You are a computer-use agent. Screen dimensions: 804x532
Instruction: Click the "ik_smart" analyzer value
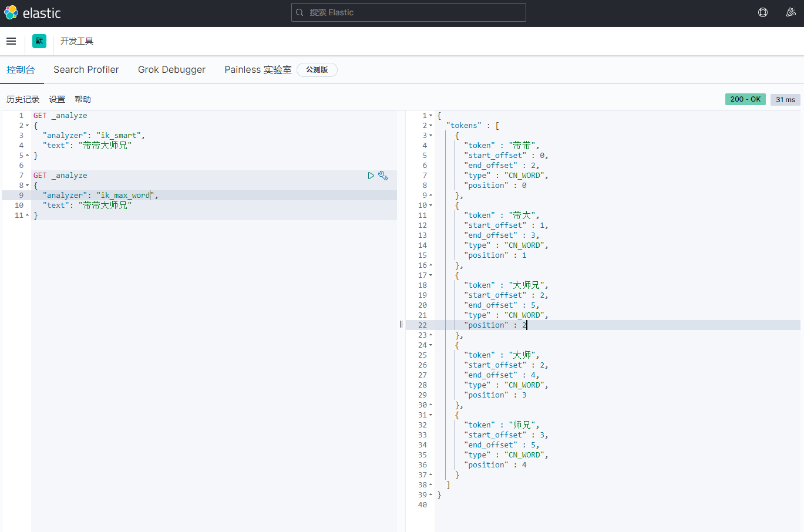[119, 136]
